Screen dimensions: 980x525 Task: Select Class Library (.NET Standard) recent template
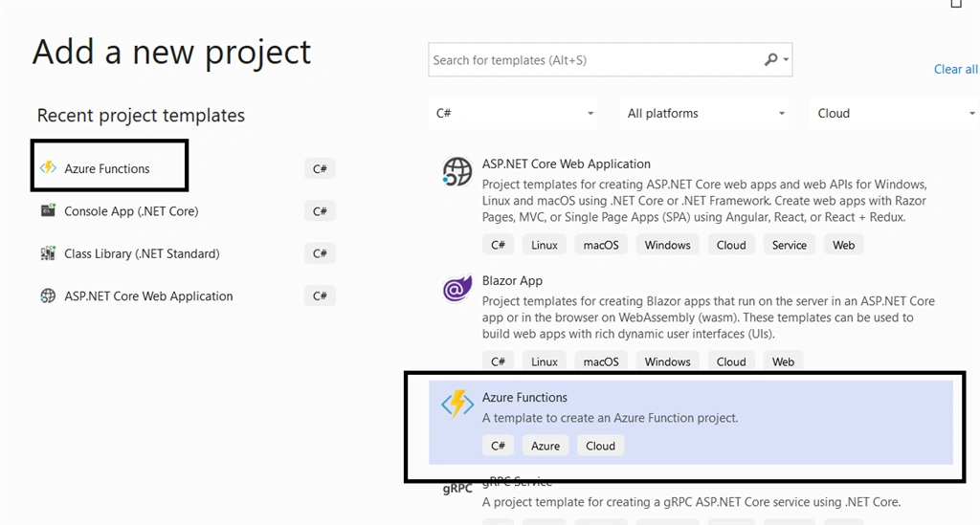(142, 253)
